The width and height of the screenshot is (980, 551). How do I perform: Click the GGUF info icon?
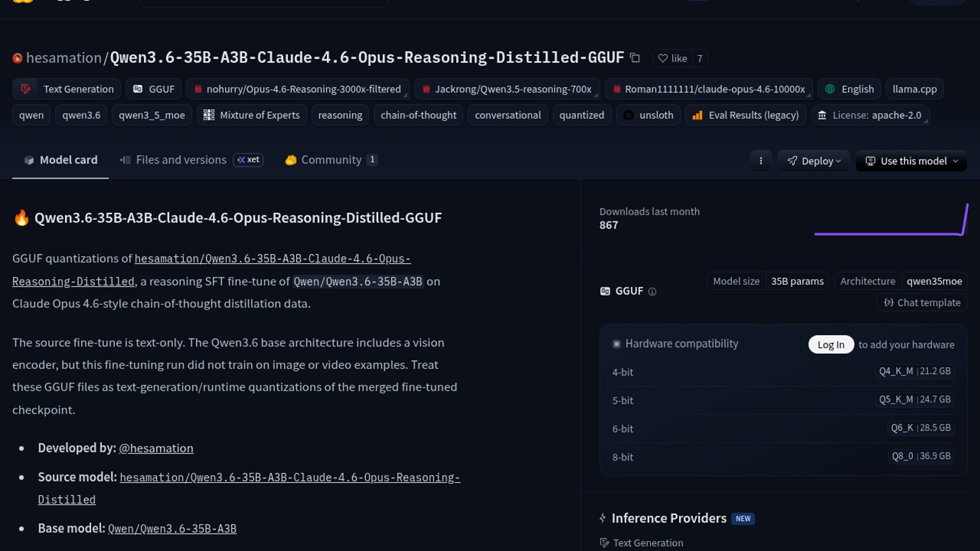pyautogui.click(x=652, y=292)
